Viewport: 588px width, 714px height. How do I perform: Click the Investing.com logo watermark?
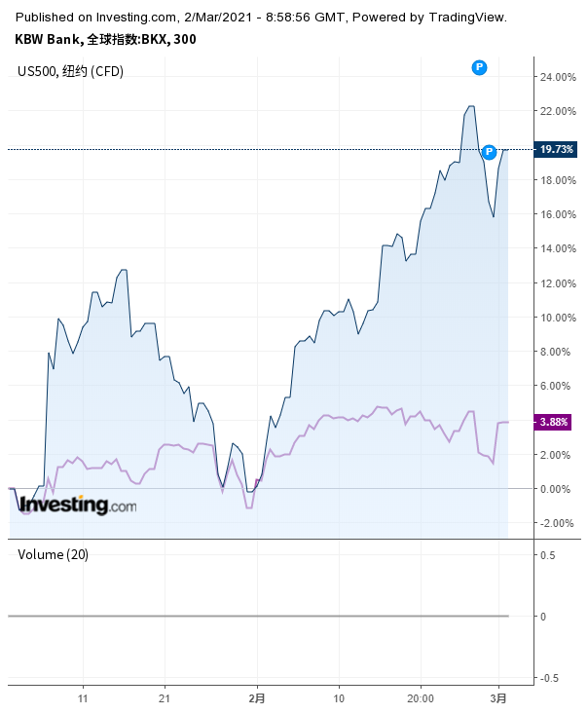[x=78, y=505]
